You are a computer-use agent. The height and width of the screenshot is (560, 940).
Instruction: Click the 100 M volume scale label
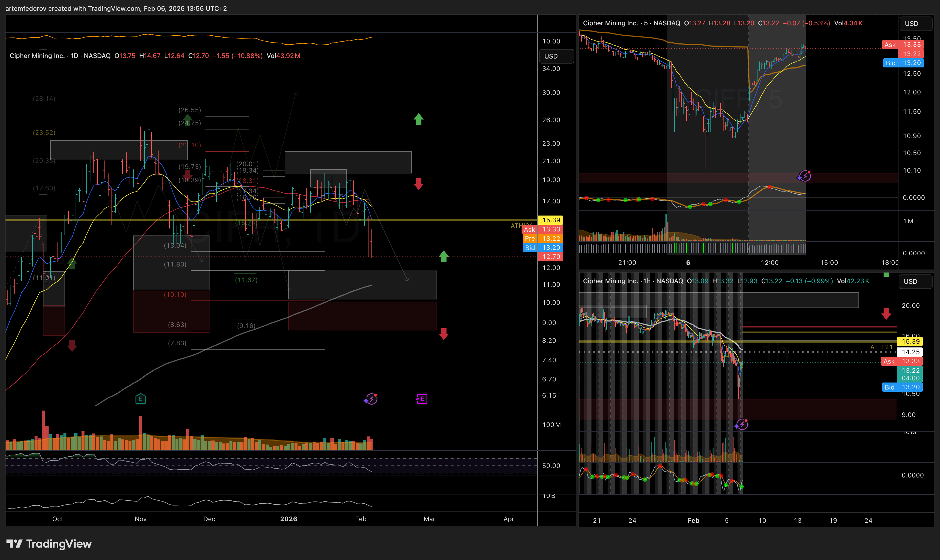pyautogui.click(x=551, y=425)
